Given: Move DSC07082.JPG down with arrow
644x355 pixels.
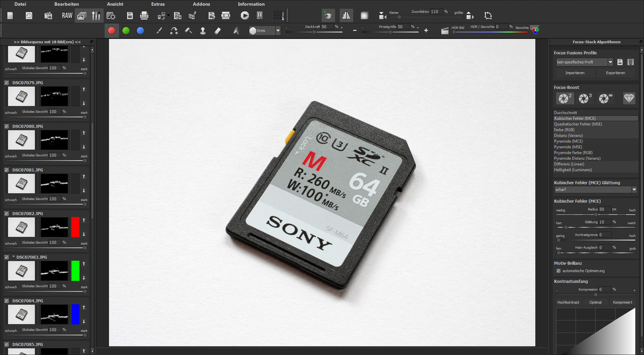Looking at the screenshot, I should pos(84,234).
